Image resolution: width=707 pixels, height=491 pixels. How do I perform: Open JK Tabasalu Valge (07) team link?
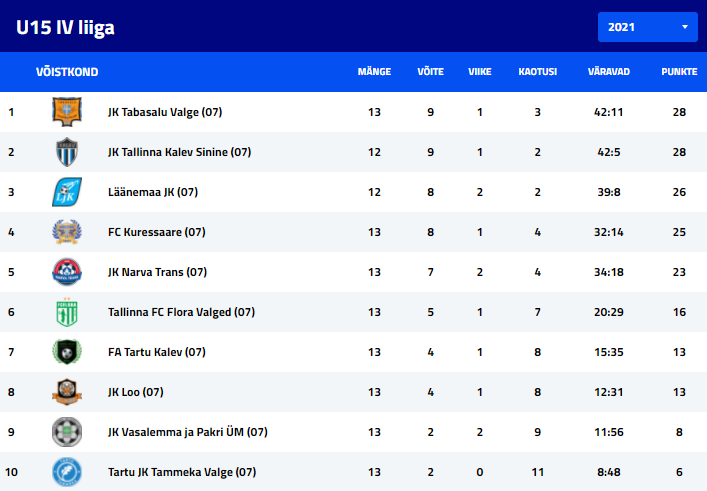164,112
